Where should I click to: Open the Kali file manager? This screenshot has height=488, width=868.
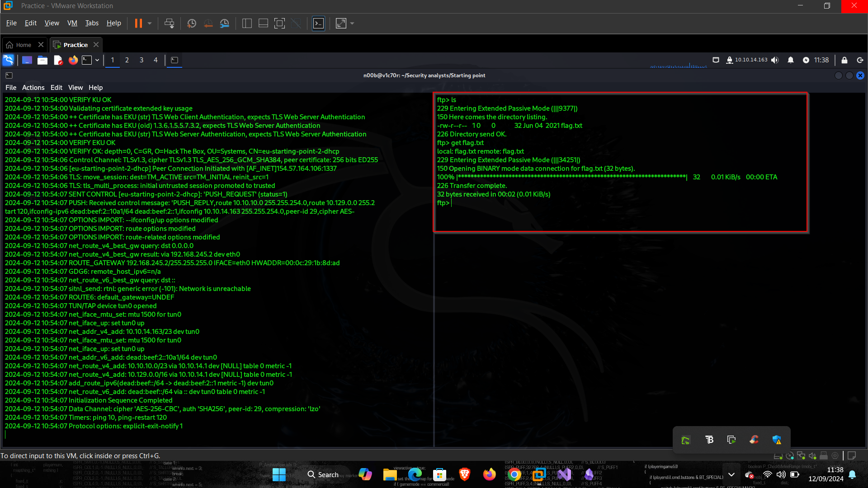(x=42, y=60)
